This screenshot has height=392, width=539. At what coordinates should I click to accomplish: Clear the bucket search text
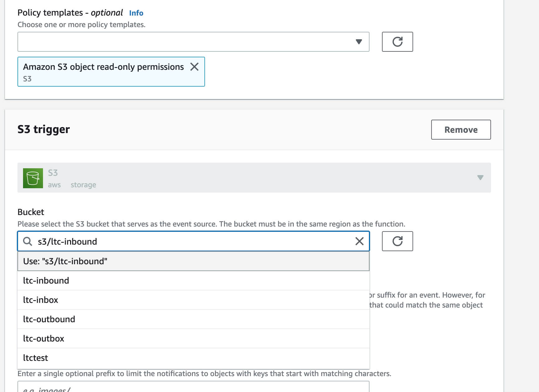tap(359, 241)
